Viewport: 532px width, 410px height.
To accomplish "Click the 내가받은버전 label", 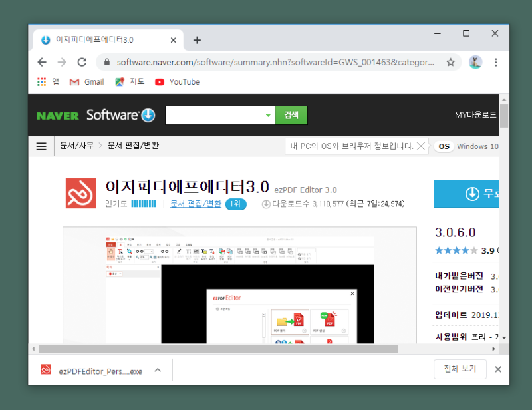I will pos(459,276).
